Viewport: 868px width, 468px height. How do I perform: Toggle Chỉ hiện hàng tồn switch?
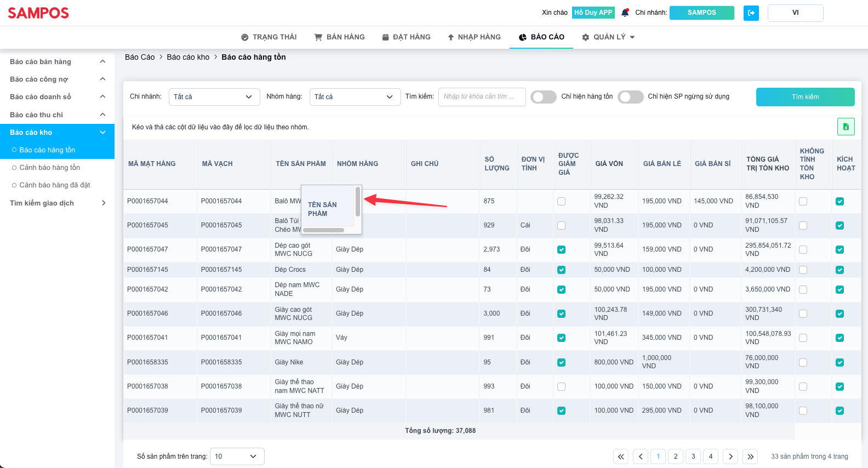pos(544,97)
